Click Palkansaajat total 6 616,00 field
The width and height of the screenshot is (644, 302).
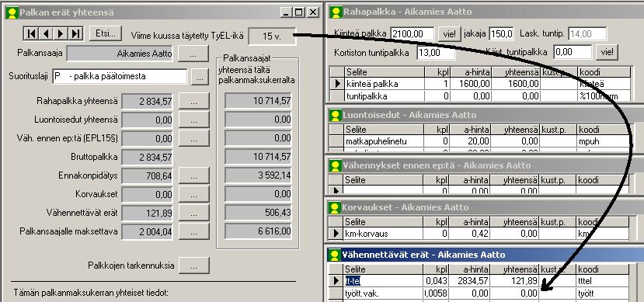tap(258, 231)
